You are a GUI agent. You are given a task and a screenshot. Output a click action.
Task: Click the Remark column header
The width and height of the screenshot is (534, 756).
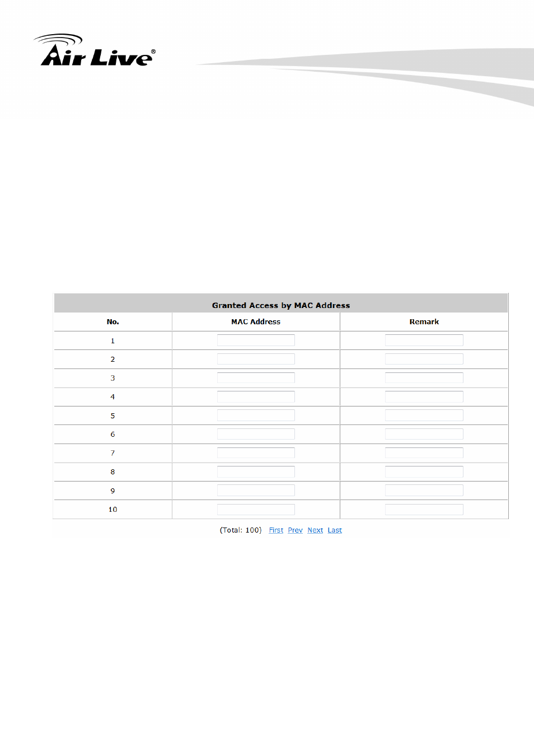(x=424, y=322)
